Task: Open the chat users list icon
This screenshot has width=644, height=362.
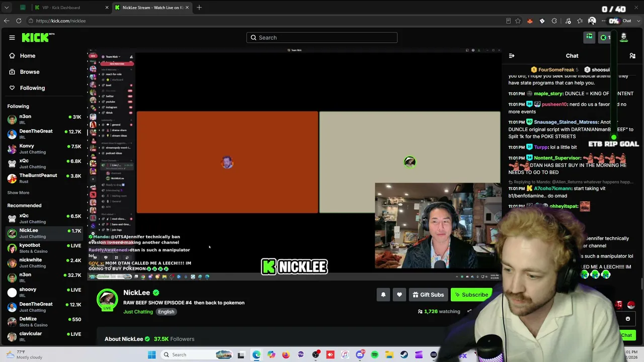Action: click(x=632, y=56)
